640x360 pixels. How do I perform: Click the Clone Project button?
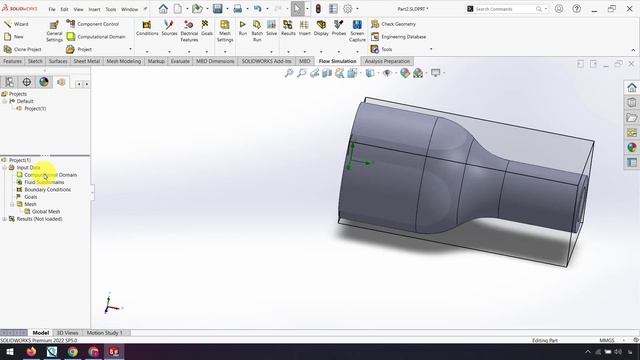pyautogui.click(x=22, y=49)
